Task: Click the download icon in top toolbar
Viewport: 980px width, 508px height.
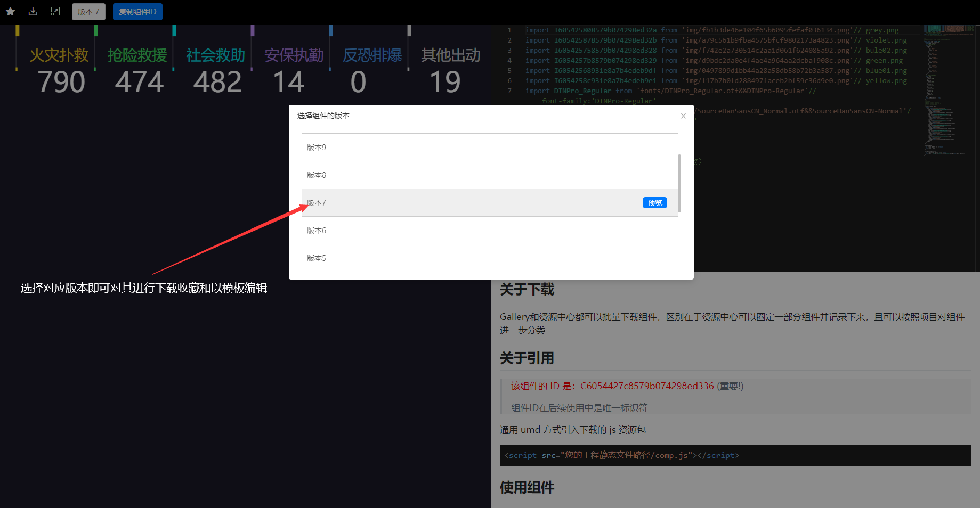Action: coord(33,11)
